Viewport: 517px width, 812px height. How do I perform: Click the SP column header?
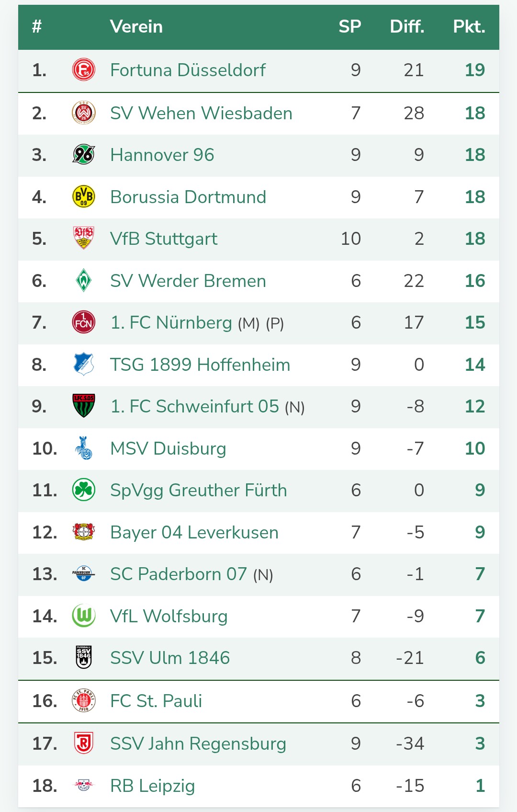click(x=349, y=27)
